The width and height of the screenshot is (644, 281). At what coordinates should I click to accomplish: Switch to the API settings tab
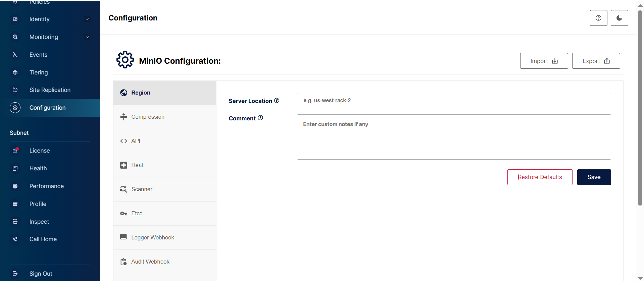click(165, 141)
